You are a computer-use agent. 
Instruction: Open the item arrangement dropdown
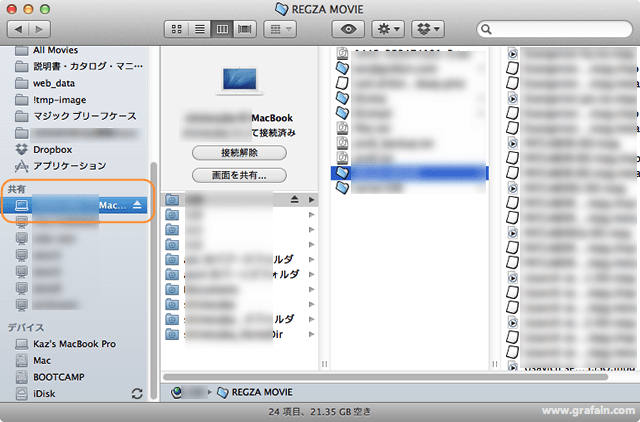point(280,29)
